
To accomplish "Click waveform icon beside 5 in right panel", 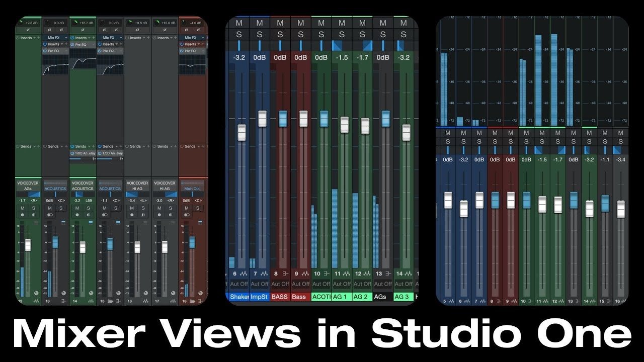I will point(451,301).
